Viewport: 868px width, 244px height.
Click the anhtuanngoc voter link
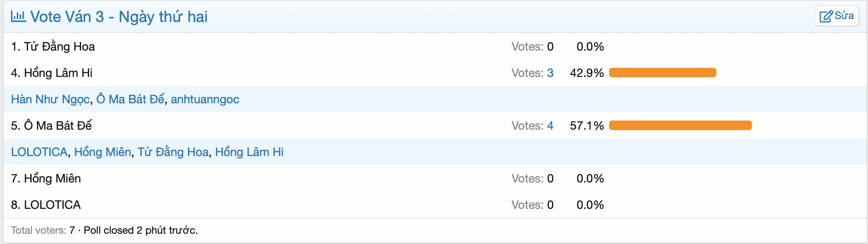click(x=205, y=99)
